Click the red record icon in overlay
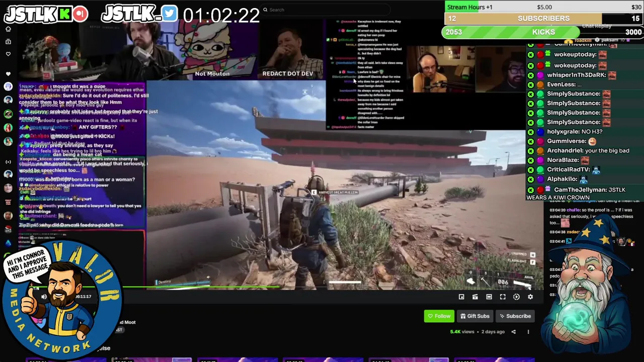The width and height of the screenshot is (644, 362). pyautogui.click(x=80, y=14)
